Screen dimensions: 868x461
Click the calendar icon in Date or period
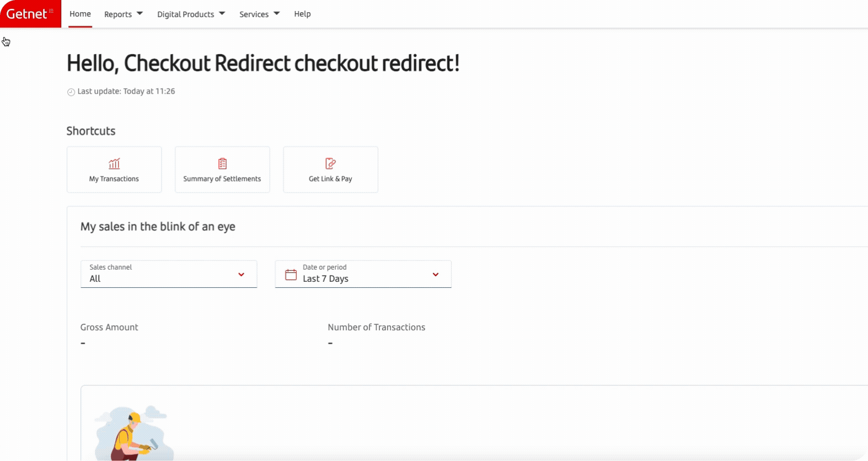(x=291, y=274)
